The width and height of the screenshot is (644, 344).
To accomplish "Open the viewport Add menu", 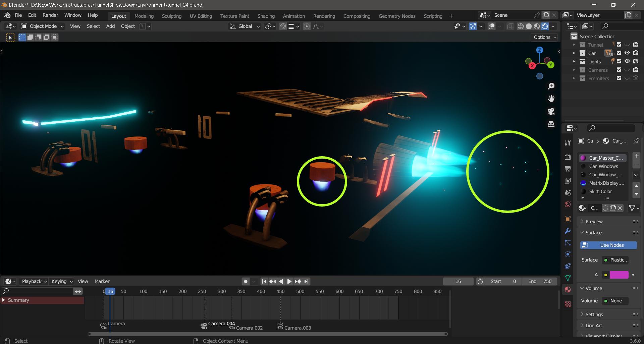I will 110,26.
